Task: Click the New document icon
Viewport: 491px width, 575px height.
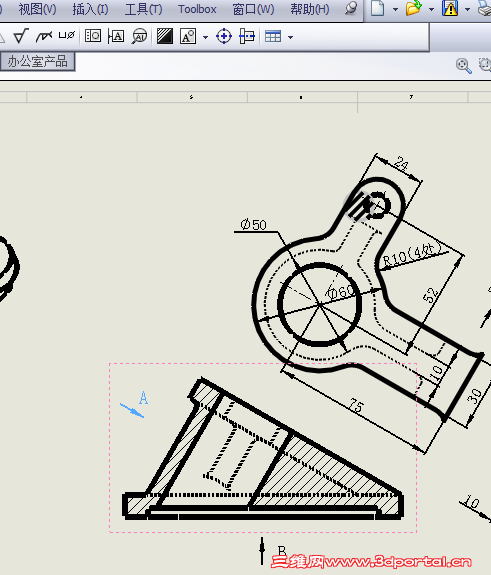Action: [377, 8]
